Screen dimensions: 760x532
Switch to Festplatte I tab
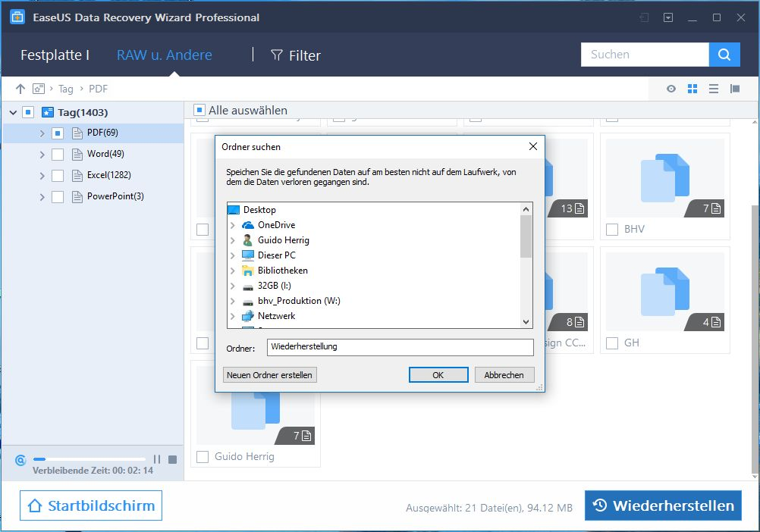coord(55,55)
